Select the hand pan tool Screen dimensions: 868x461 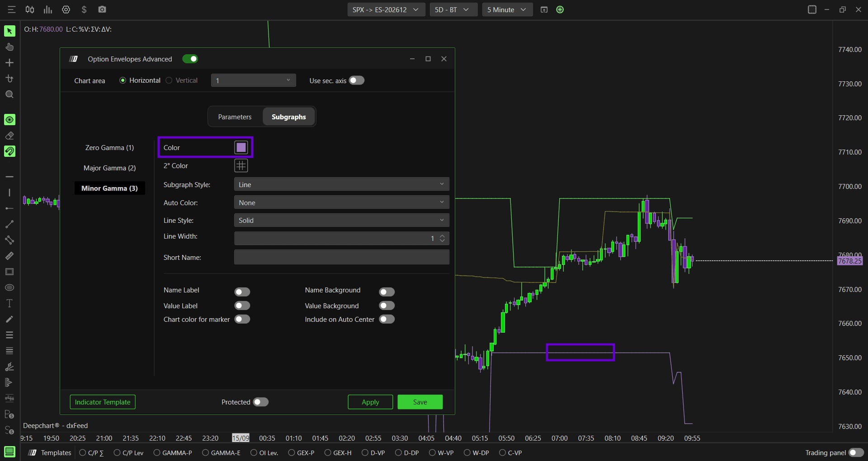tap(9, 47)
